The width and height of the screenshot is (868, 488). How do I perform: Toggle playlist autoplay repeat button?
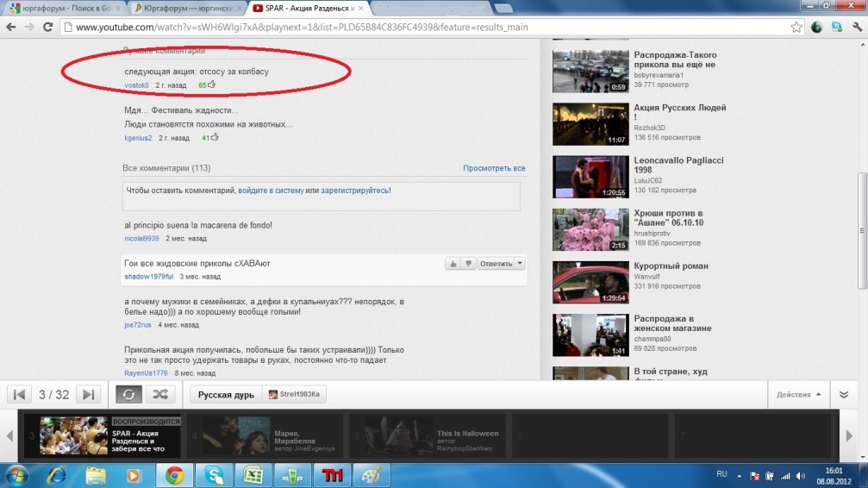[x=128, y=394]
